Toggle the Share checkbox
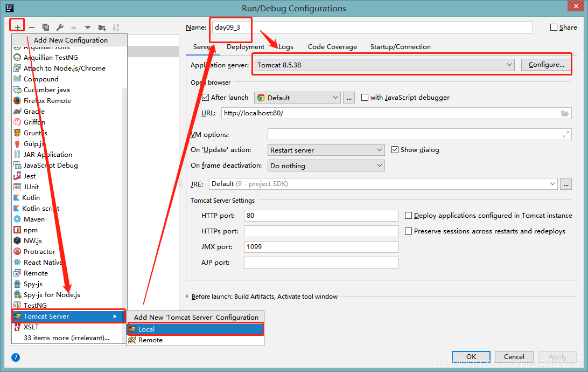588x372 pixels. coord(554,27)
